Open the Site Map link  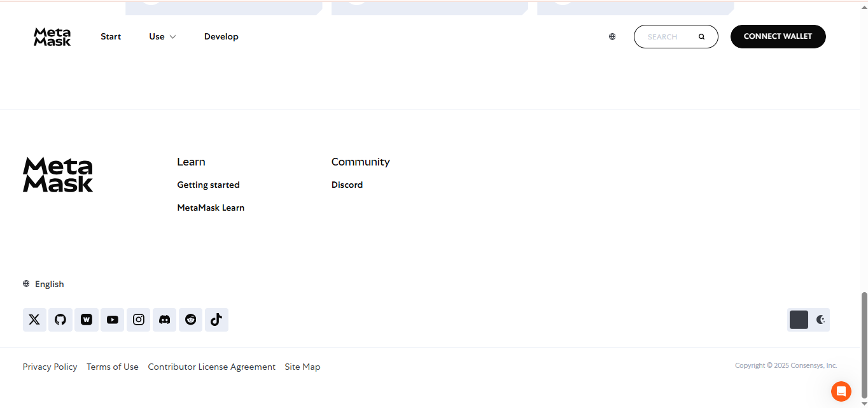[303, 367]
